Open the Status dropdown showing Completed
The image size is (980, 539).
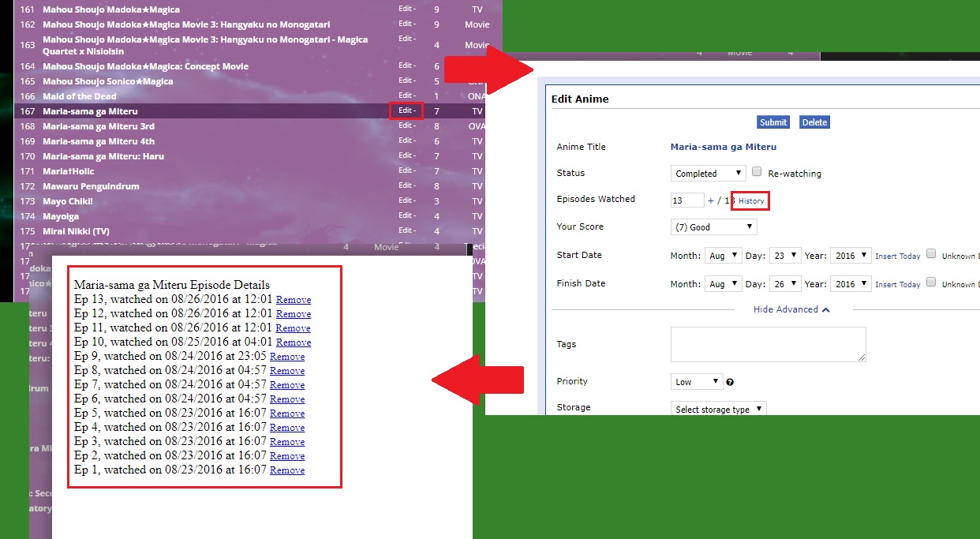tap(708, 173)
